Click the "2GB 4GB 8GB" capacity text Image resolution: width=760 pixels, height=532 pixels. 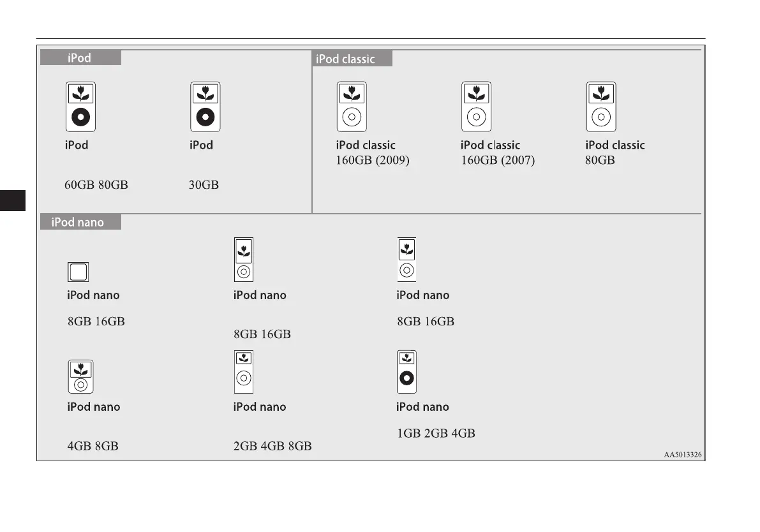[x=272, y=446]
